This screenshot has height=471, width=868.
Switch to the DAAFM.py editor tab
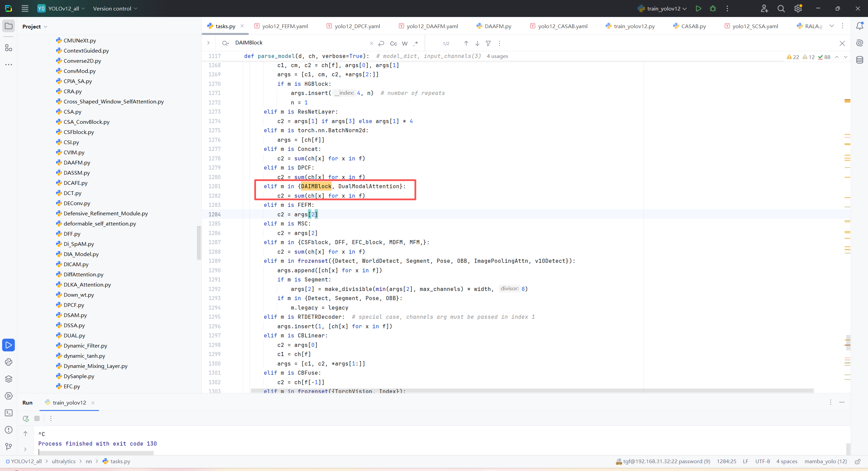[x=497, y=26]
